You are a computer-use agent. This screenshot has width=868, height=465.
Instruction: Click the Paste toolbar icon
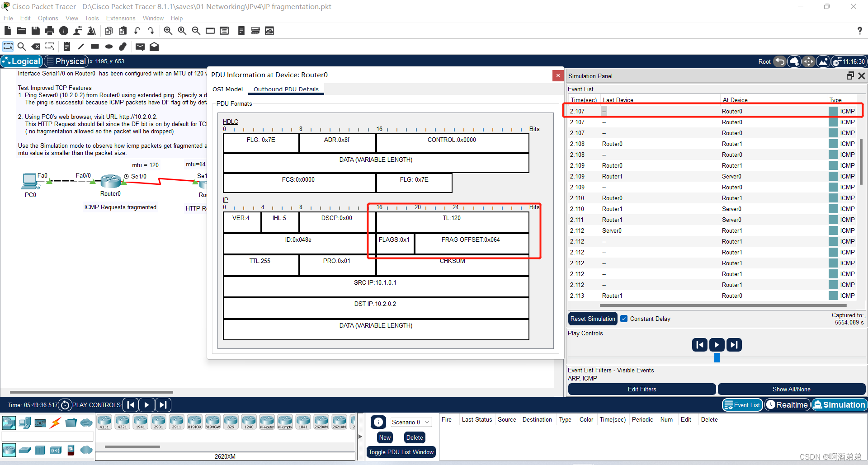(123, 31)
